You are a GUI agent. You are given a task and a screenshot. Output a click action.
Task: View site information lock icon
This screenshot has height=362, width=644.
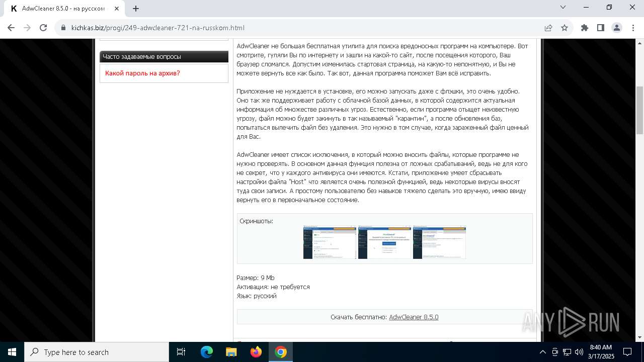[x=63, y=28]
